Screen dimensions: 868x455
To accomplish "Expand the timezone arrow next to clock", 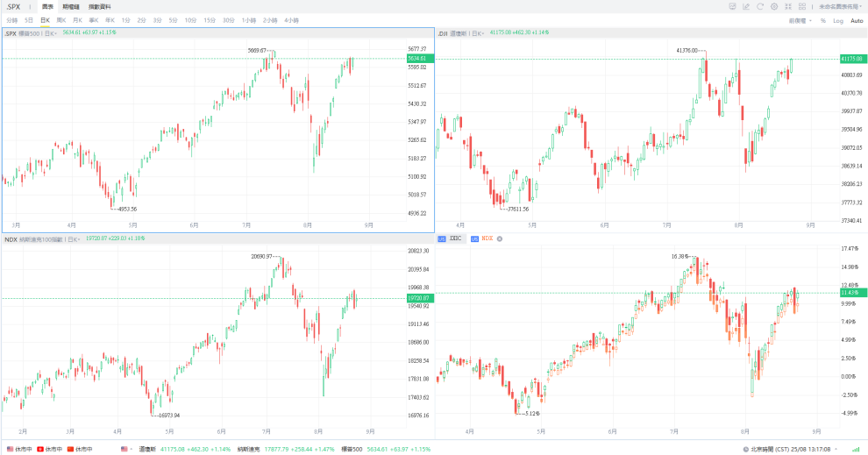I will (x=836, y=449).
